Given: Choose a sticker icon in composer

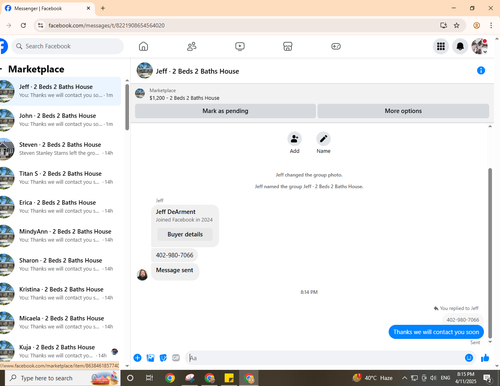Looking at the screenshot, I should 163,358.
